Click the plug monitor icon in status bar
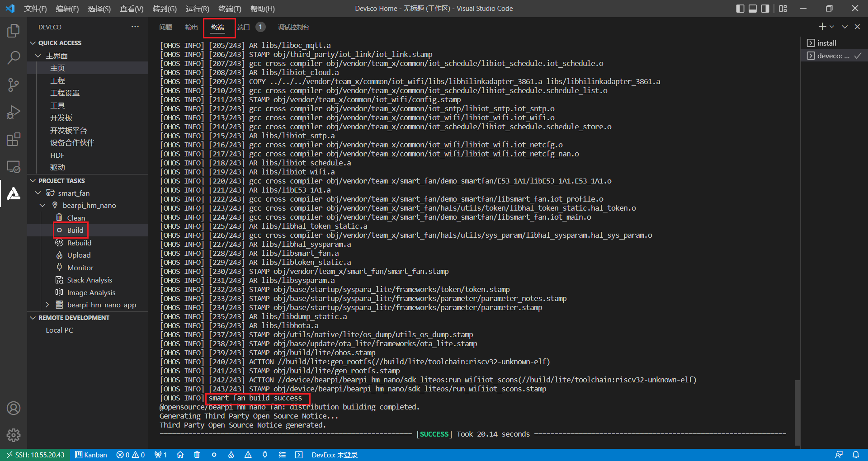868x461 pixels. click(x=265, y=455)
